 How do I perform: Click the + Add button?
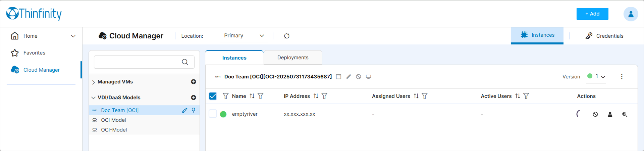coord(592,14)
